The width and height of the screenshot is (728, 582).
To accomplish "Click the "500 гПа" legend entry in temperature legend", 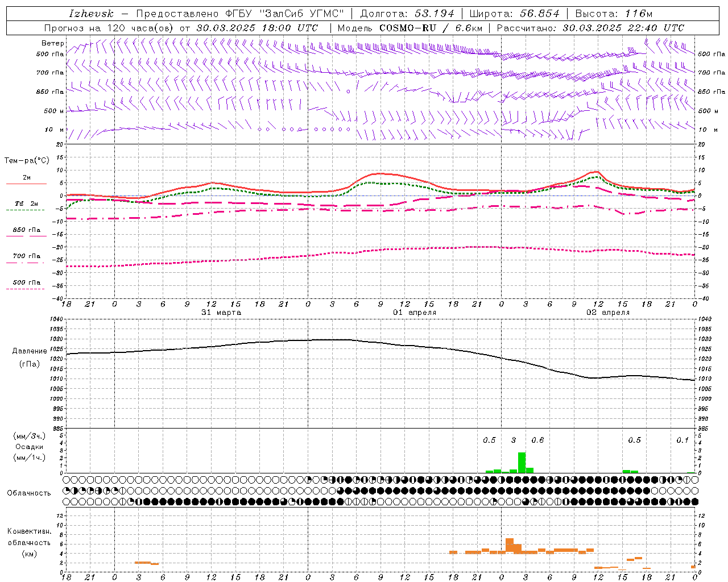I will (x=27, y=282).
